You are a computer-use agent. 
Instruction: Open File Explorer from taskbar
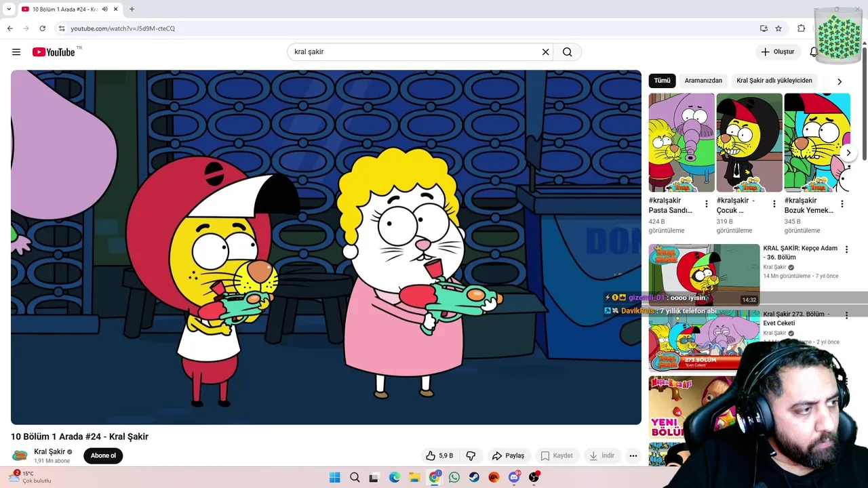pos(414,477)
